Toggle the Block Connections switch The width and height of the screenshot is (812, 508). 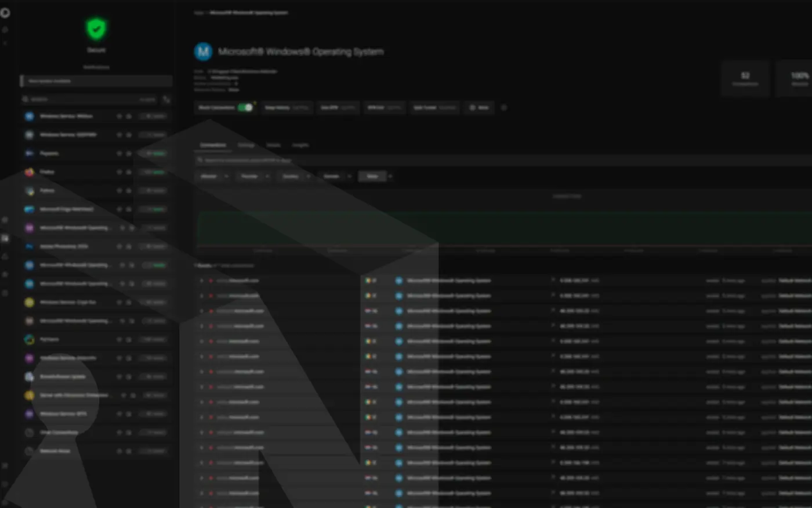[245, 107]
